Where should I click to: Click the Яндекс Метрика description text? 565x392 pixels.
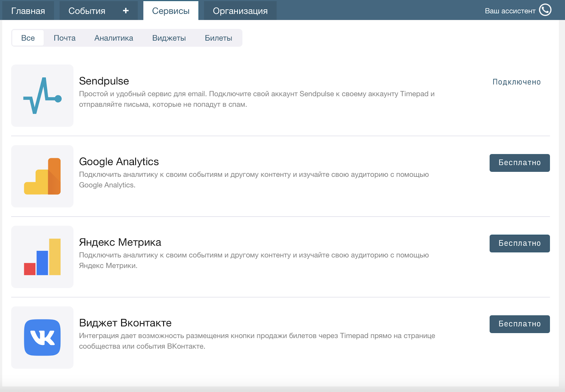pyautogui.click(x=254, y=260)
